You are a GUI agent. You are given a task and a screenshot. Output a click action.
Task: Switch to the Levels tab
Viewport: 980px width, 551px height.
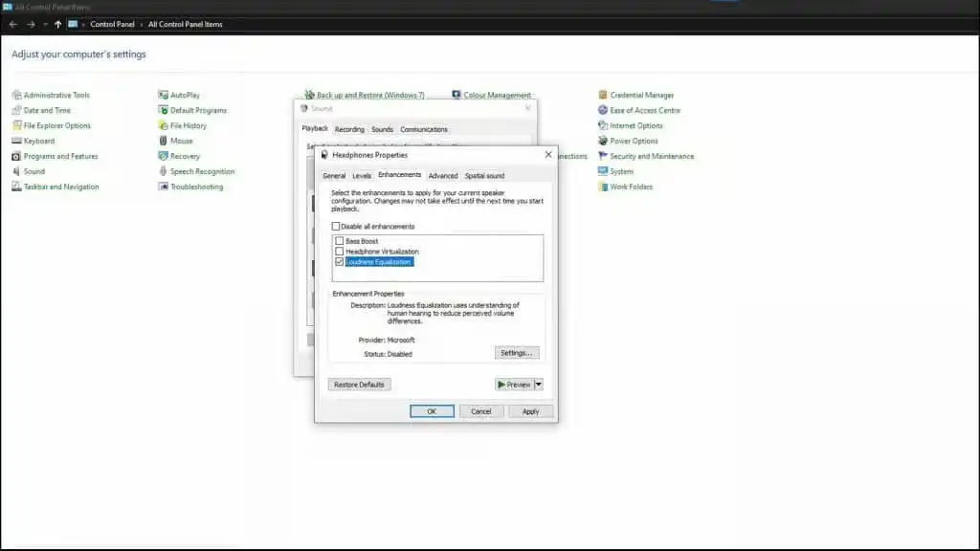coord(361,176)
